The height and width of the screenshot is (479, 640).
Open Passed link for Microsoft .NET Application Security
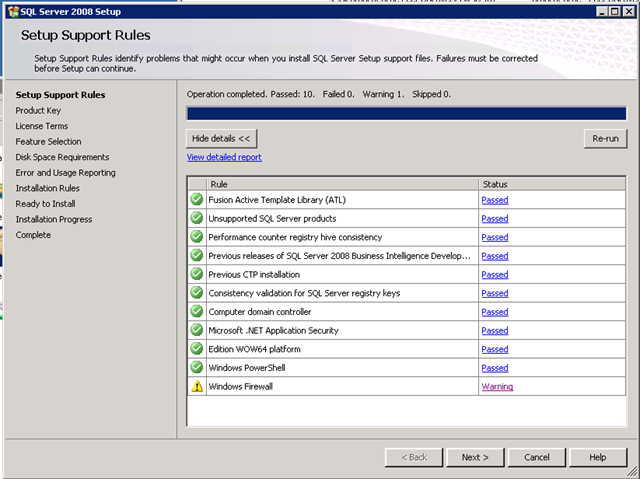point(495,330)
